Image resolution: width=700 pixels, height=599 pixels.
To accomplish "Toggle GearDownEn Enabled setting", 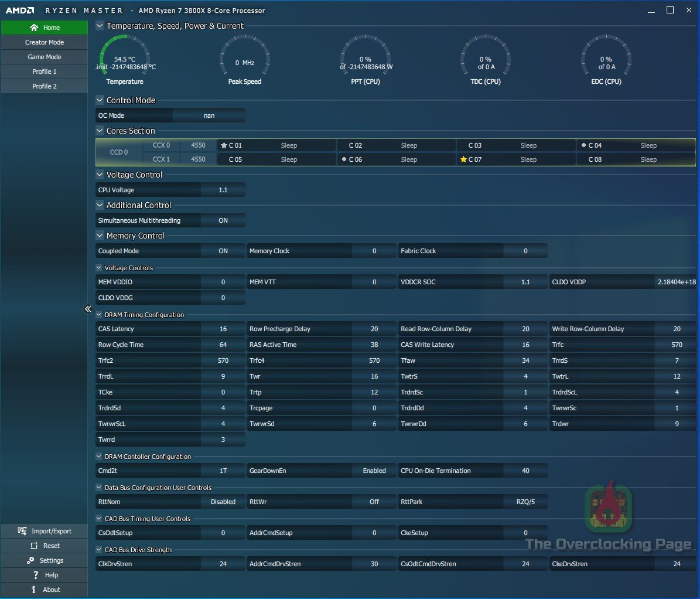I will tap(374, 471).
